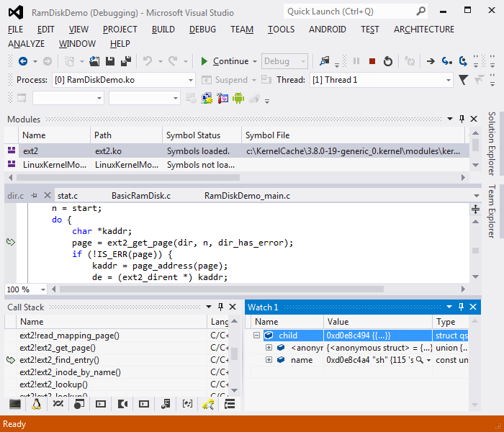Click the thread filter funnel icon
The height and width of the screenshot is (432, 504).
pyautogui.click(x=463, y=80)
